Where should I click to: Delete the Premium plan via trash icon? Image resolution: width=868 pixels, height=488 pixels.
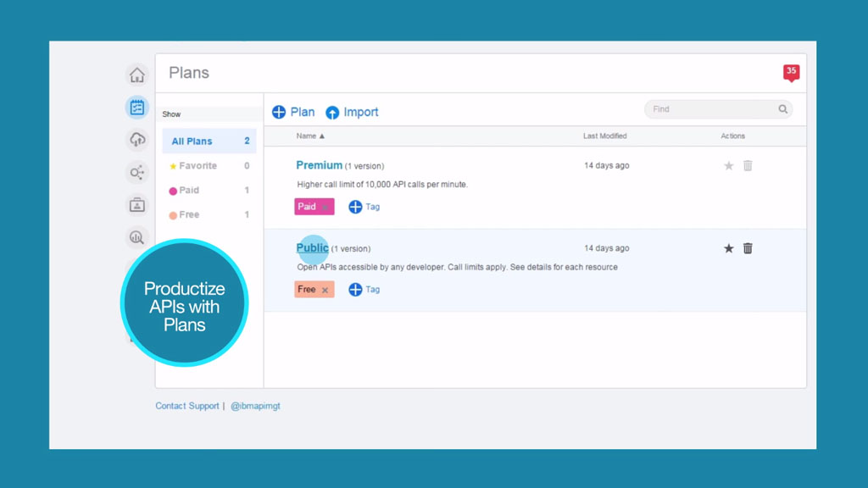click(748, 165)
